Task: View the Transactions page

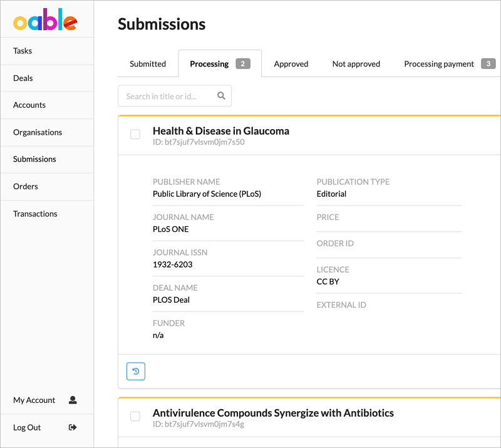Action: pos(35,214)
